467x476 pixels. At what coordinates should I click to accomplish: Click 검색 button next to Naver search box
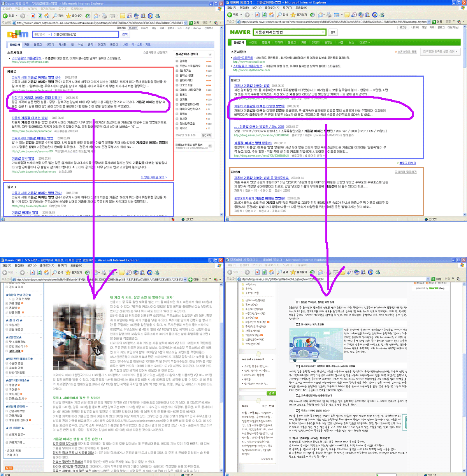pyautogui.click(x=333, y=32)
